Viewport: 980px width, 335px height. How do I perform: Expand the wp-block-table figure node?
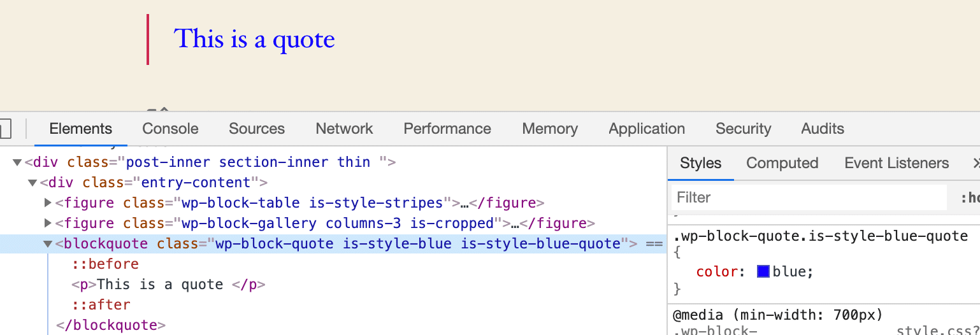click(48, 203)
